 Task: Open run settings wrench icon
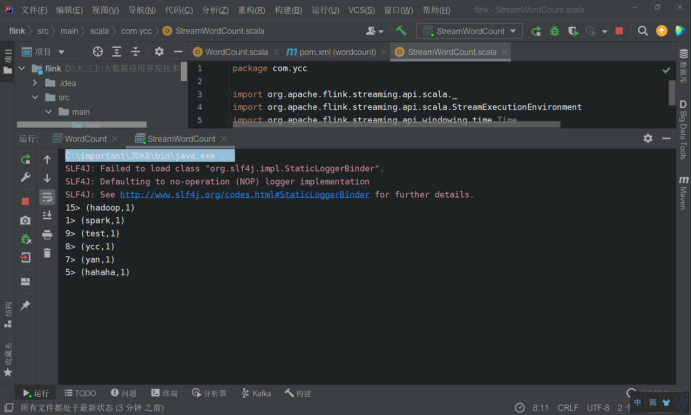click(26, 177)
